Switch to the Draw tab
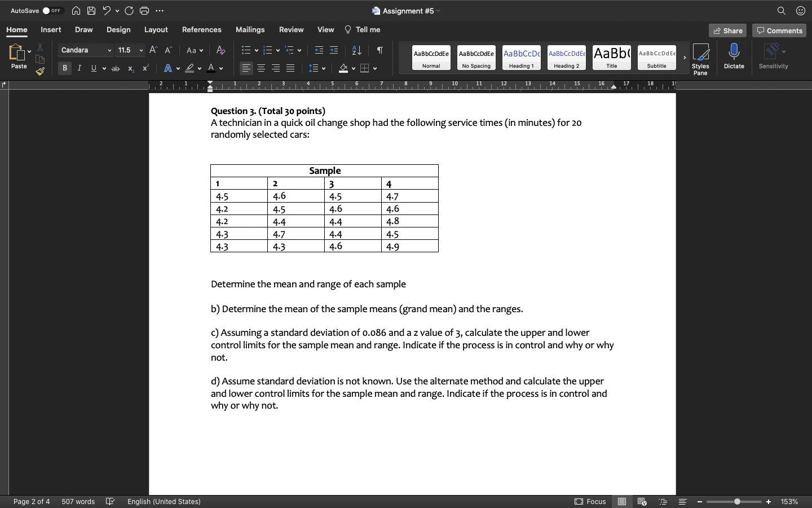The width and height of the screenshot is (812, 508). point(84,29)
